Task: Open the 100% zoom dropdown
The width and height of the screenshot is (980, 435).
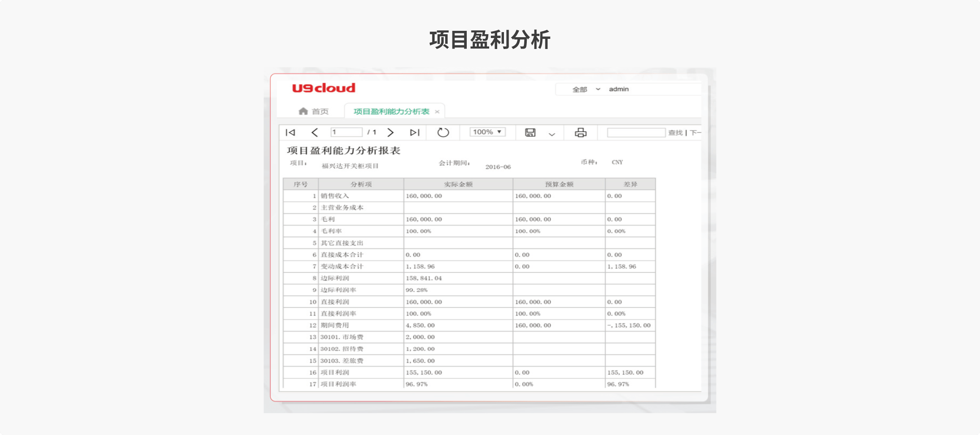Action: point(487,132)
